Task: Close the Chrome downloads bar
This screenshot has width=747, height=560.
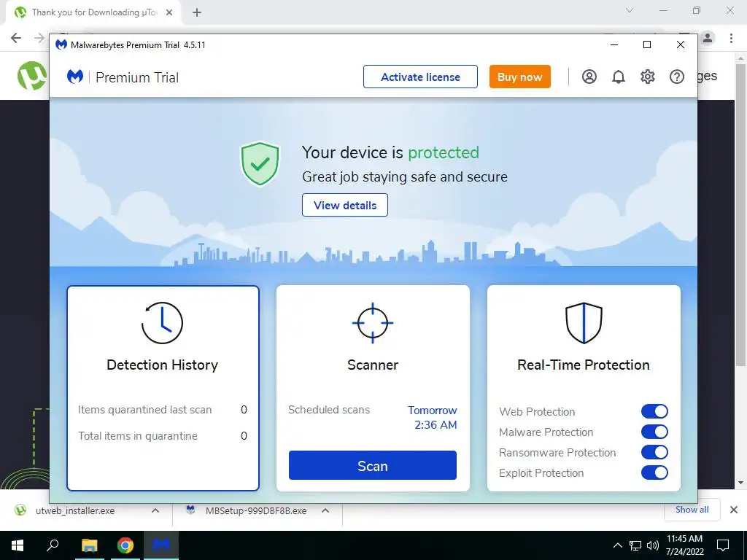Action: tap(734, 510)
